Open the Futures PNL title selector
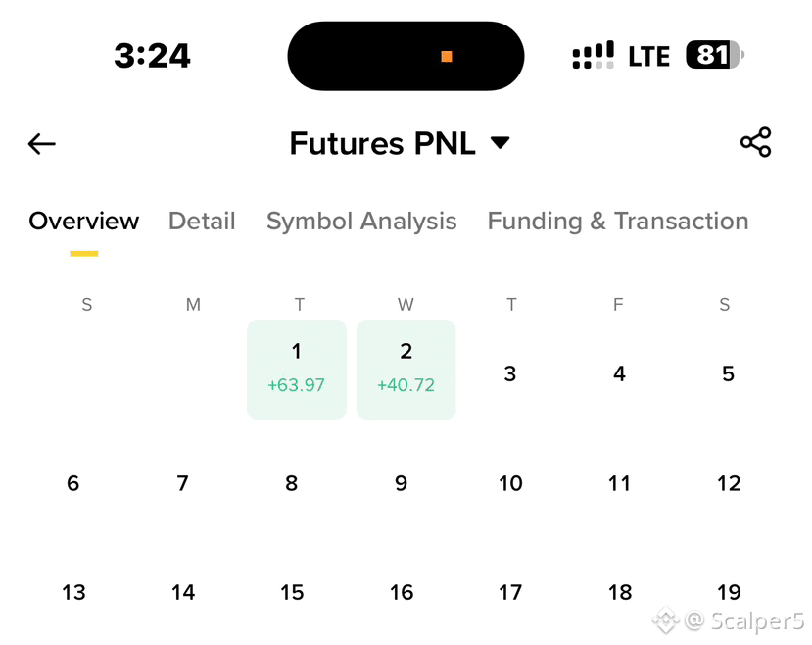 pos(382,143)
